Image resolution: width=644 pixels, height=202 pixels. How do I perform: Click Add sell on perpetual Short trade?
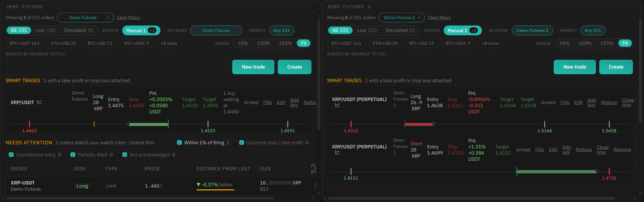(x=566, y=150)
